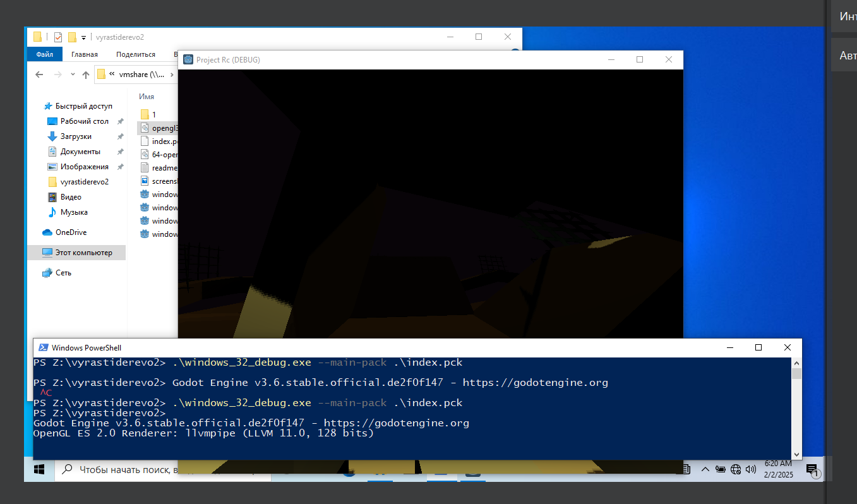The width and height of the screenshot is (857, 504).
Task: Open Загрузки in the navigation pane
Action: pyautogui.click(x=76, y=136)
